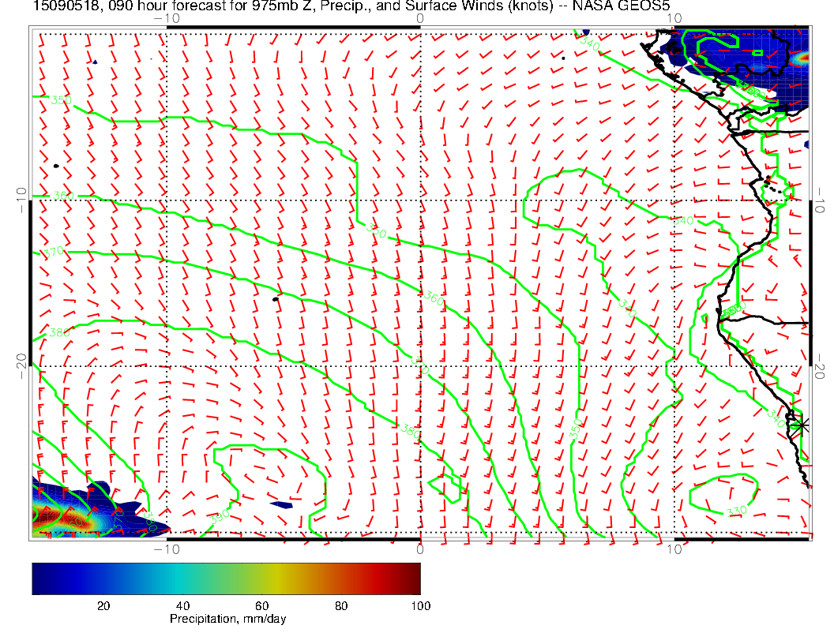Click the small blue precipitation blob near the 390 contour
Image resolution: width=834 pixels, height=644 pixels.
(x=280, y=504)
